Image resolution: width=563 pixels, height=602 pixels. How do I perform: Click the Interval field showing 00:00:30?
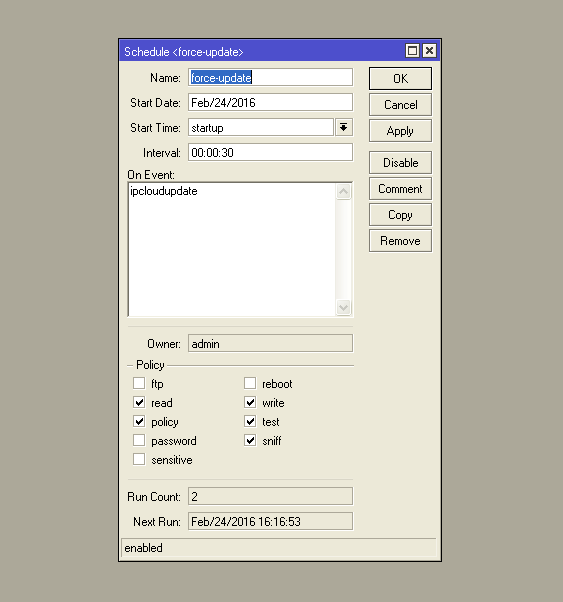pos(270,152)
